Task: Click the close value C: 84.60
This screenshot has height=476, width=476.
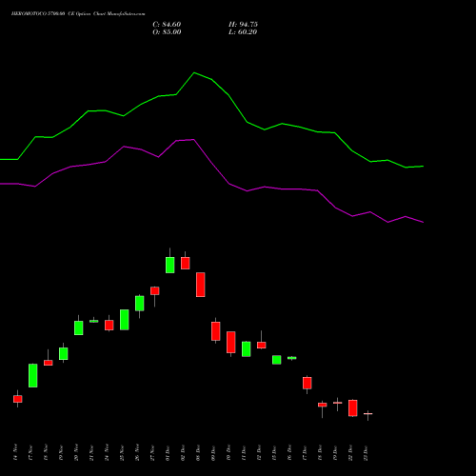Action: coord(167,25)
